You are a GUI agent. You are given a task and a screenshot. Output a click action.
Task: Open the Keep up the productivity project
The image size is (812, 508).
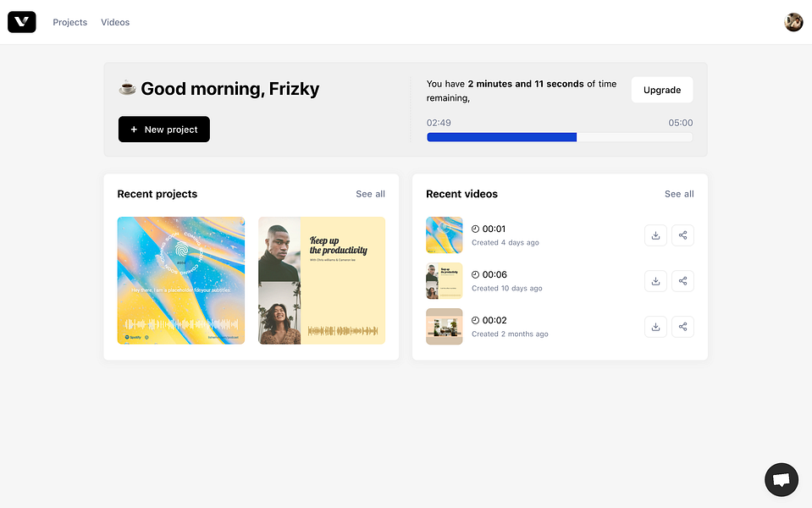point(322,280)
